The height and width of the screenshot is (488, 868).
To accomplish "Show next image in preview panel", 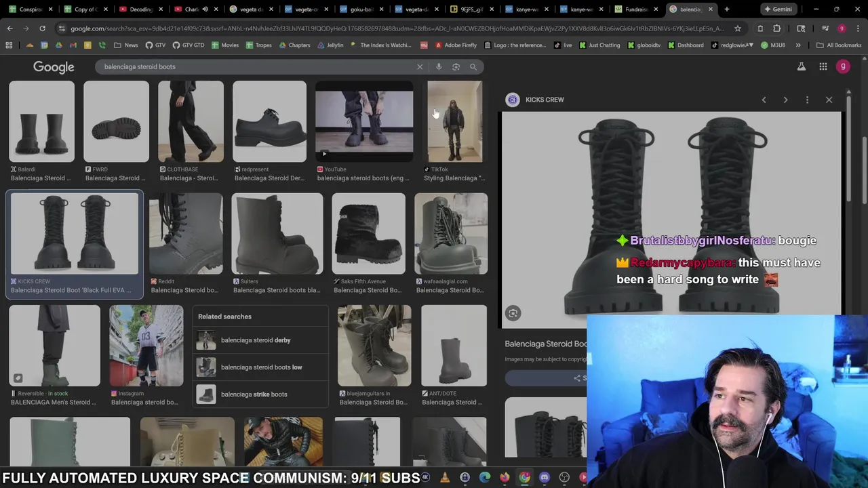I will click(x=785, y=100).
